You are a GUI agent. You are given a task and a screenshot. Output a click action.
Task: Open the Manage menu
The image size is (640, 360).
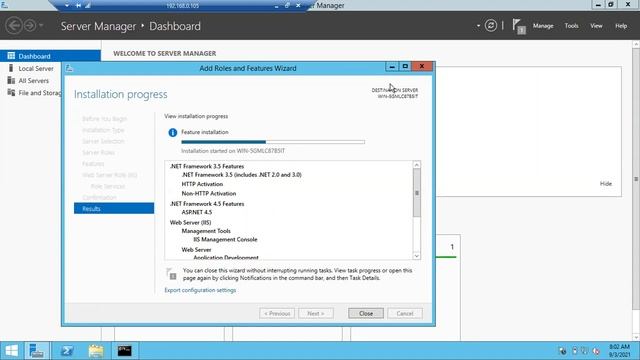543,26
